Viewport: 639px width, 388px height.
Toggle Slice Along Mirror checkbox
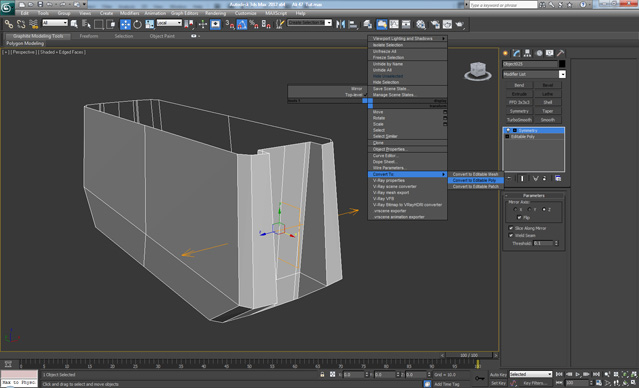(511, 228)
